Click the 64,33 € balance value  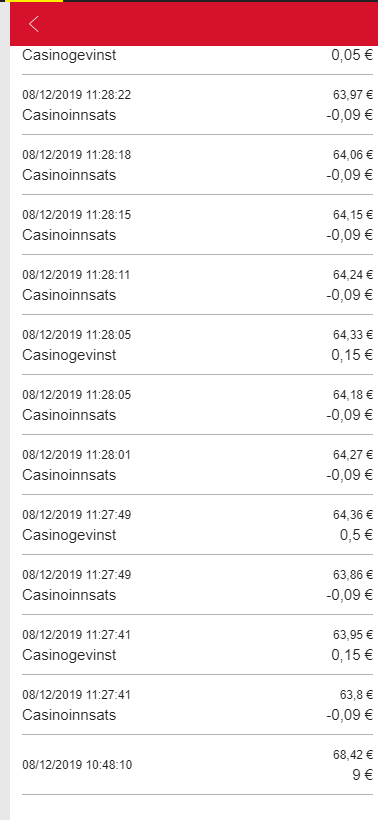pyautogui.click(x=353, y=335)
